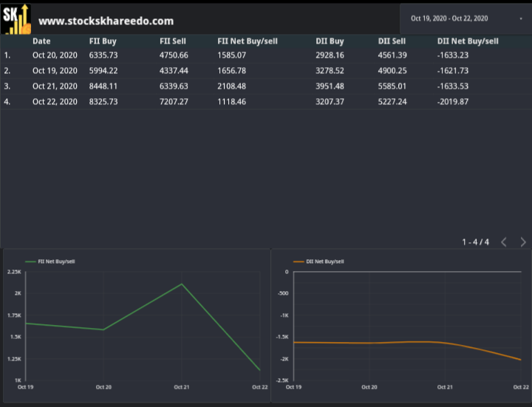Sort by the DII Sell column header

tap(392, 41)
